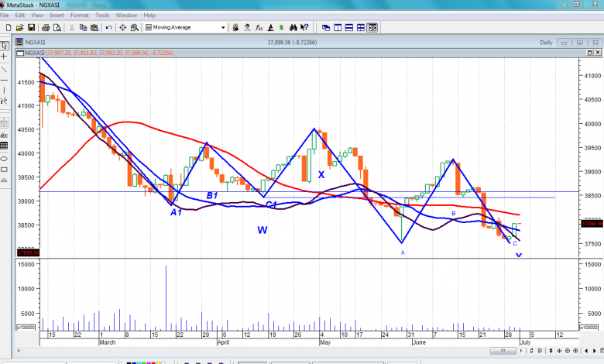Select the trendline drawing tool

pos(4,70)
